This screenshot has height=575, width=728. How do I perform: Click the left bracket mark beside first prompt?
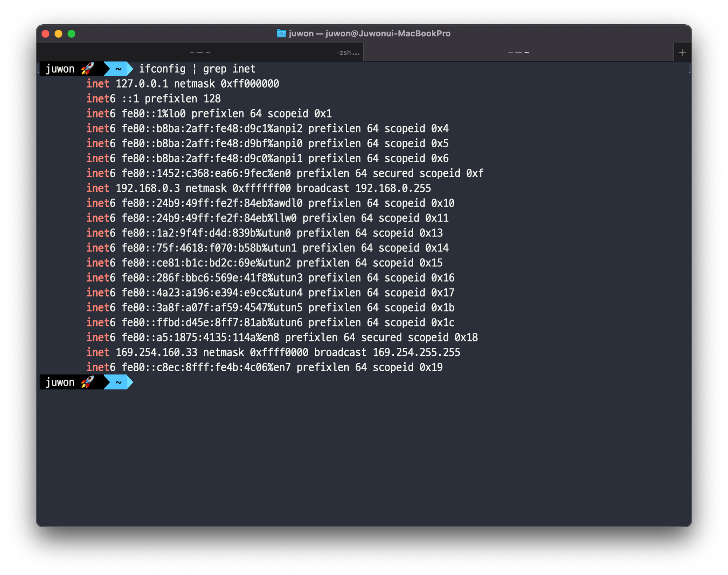(x=39, y=68)
